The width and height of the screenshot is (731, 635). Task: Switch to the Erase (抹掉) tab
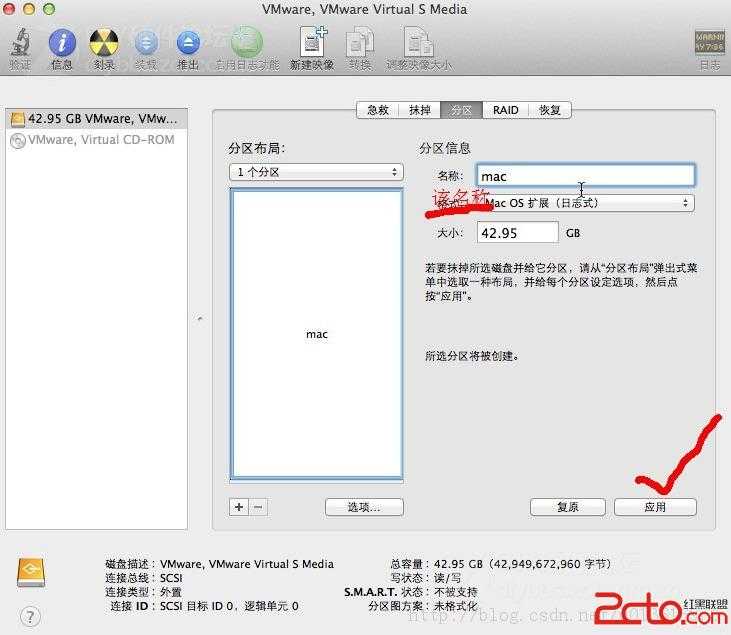420,110
